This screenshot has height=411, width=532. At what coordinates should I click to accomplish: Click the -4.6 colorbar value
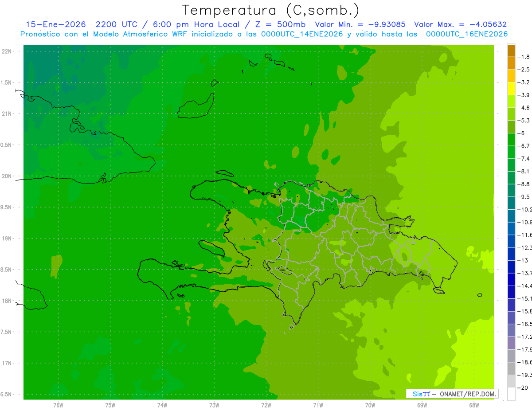[x=524, y=108]
